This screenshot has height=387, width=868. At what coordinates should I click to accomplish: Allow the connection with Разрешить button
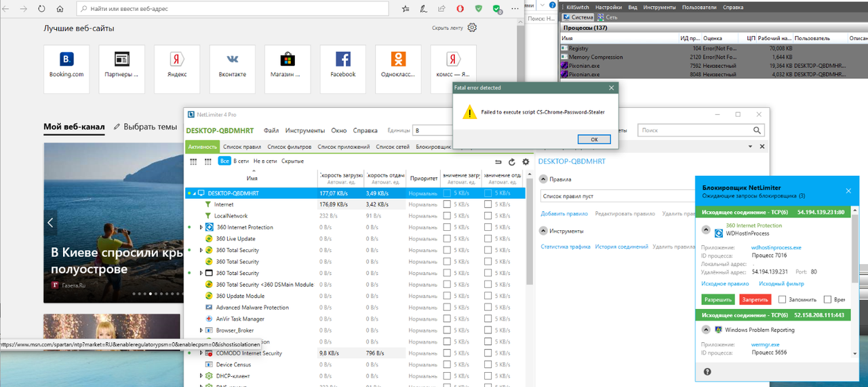718,299
